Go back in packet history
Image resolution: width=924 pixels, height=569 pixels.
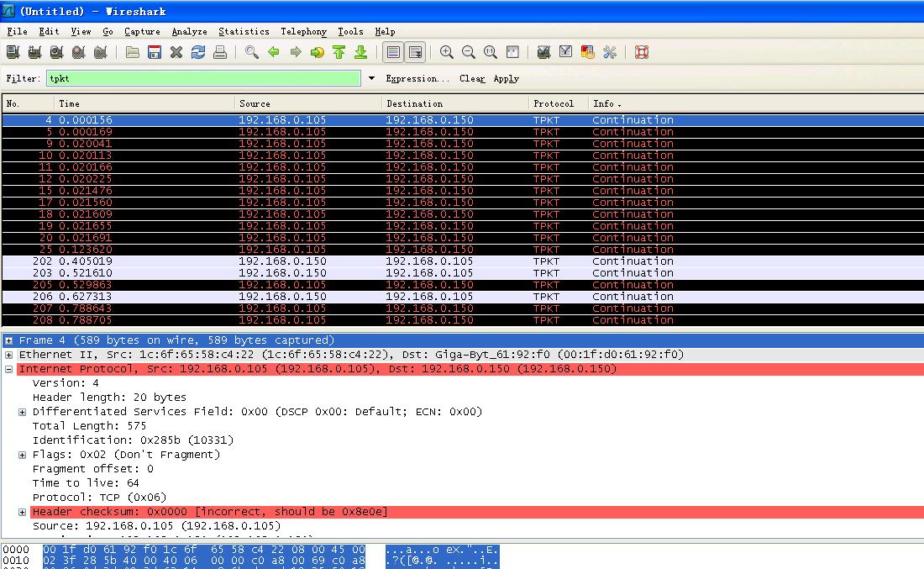point(274,52)
